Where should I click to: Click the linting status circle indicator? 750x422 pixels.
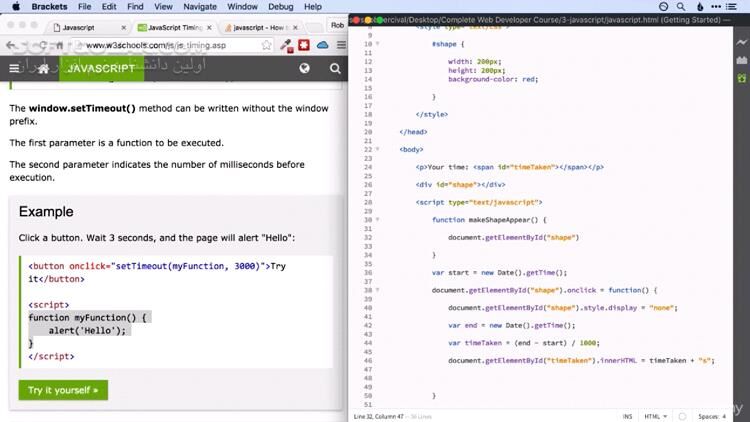680,415
